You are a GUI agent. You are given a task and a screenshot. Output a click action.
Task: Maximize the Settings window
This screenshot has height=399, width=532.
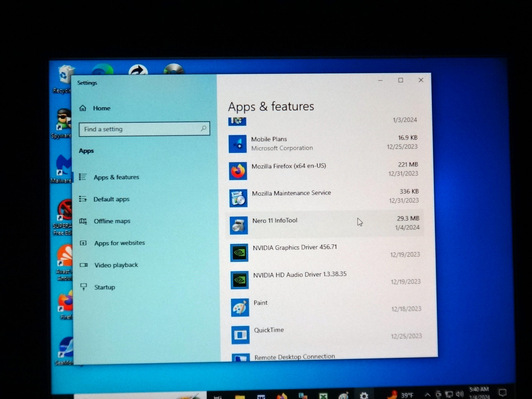(401, 80)
